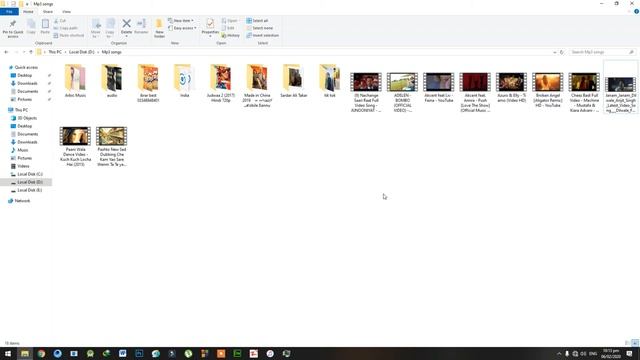
Task: Select Local Disk (E:) in sidebar
Action: point(29,190)
